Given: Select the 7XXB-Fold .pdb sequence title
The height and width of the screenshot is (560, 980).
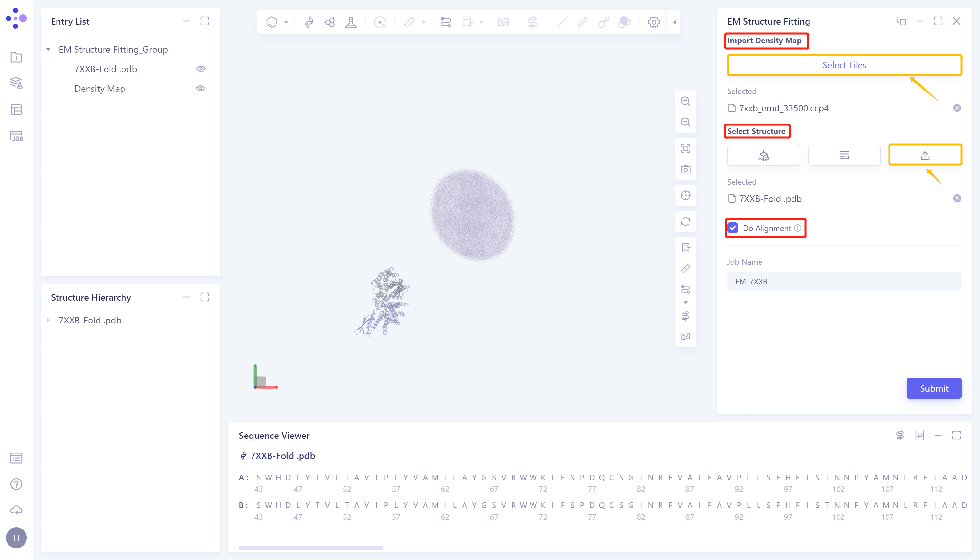Looking at the screenshot, I should coord(282,456).
